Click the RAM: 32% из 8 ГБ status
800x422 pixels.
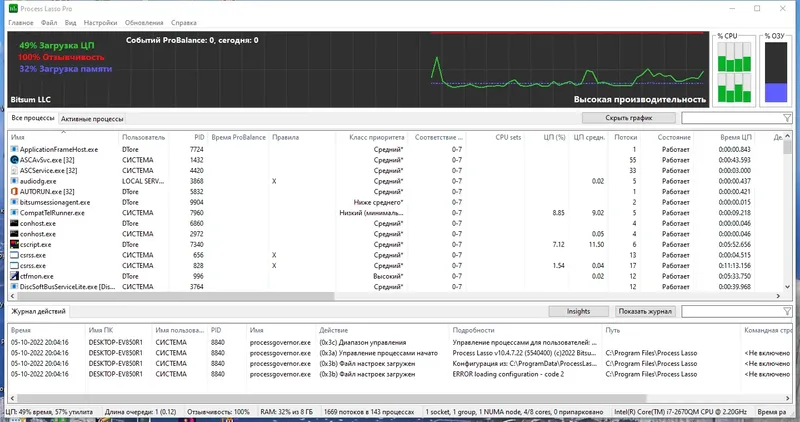pos(287,412)
